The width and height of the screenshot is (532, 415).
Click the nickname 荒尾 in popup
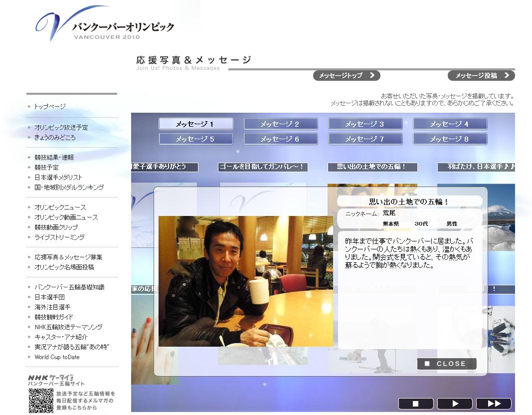[x=389, y=213]
